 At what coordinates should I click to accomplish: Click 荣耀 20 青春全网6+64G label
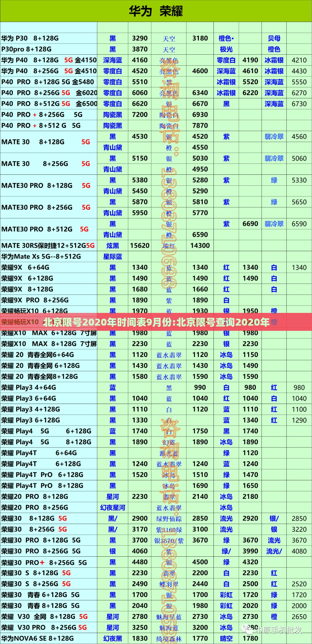38,355
